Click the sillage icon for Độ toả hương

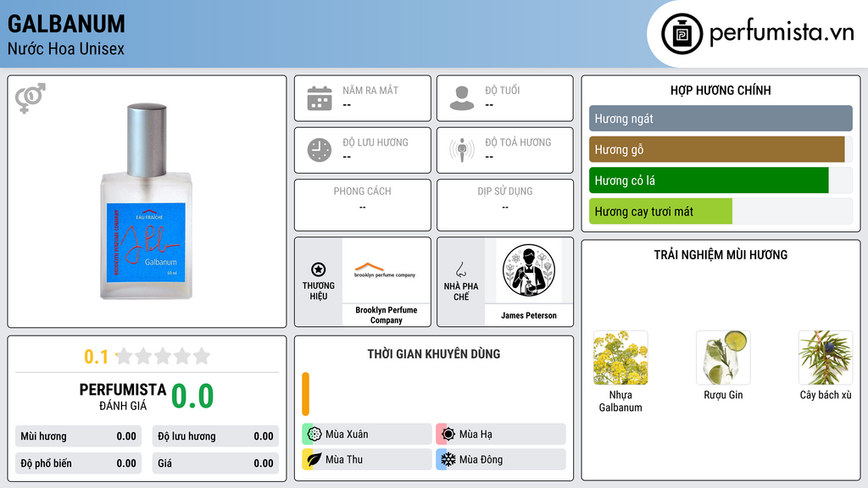pos(462,150)
